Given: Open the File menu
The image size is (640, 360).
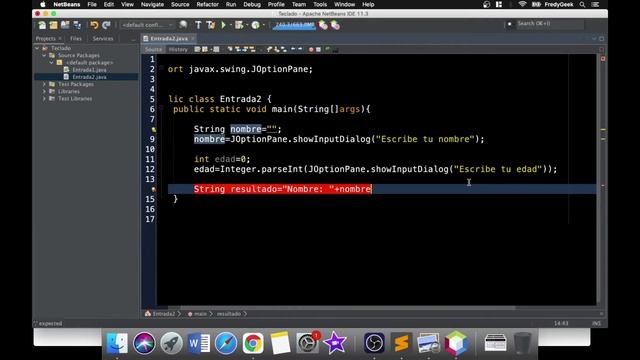Looking at the screenshot, I should [x=92, y=4].
